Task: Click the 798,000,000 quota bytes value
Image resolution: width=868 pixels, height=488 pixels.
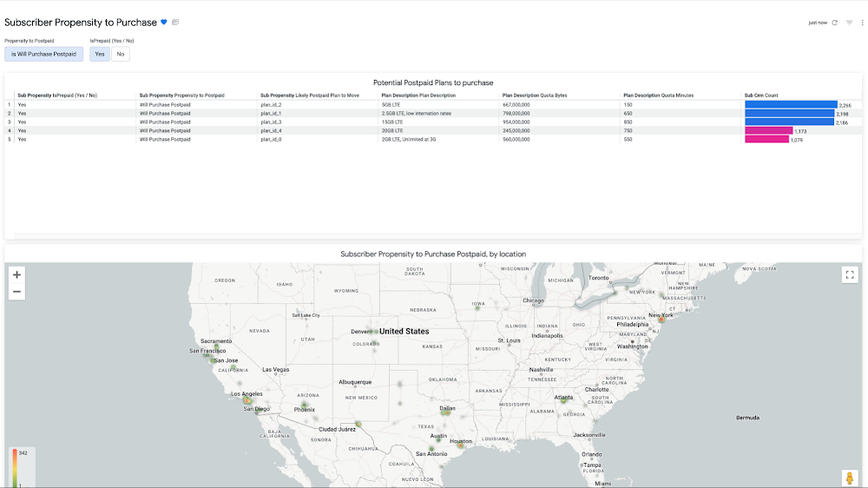Action: pos(516,114)
